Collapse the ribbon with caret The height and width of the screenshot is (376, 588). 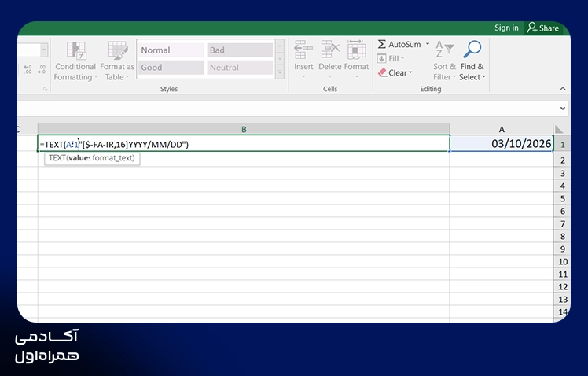(563, 89)
